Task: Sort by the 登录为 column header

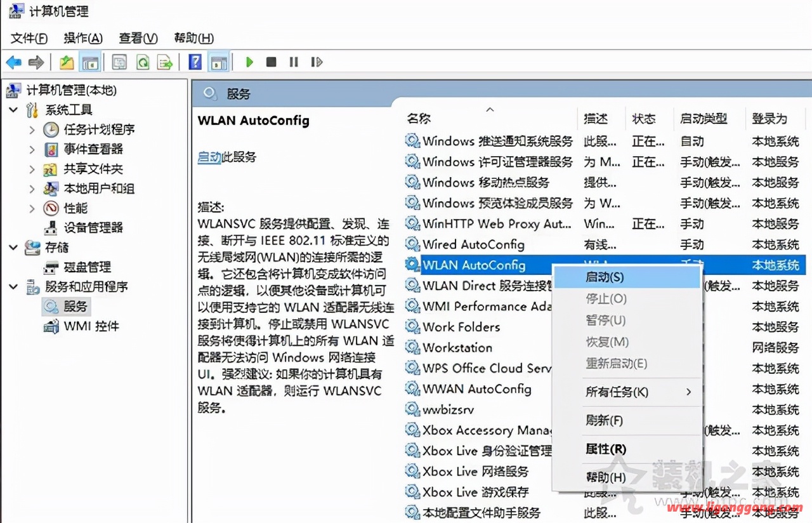Action: (769, 118)
